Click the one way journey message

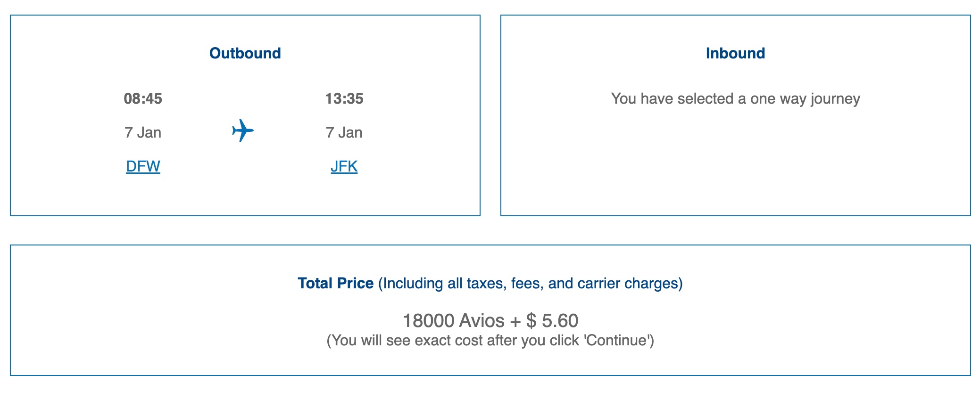tap(736, 99)
